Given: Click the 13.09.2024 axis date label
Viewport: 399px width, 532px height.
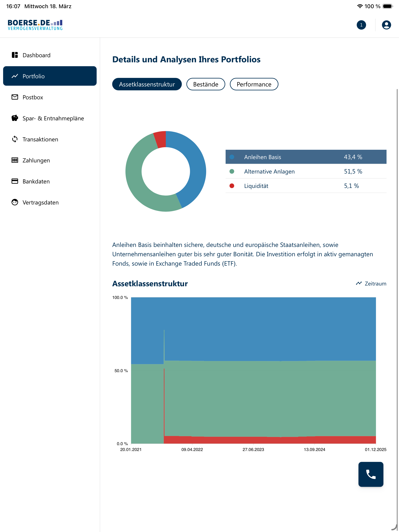Looking at the screenshot, I should point(314,449).
